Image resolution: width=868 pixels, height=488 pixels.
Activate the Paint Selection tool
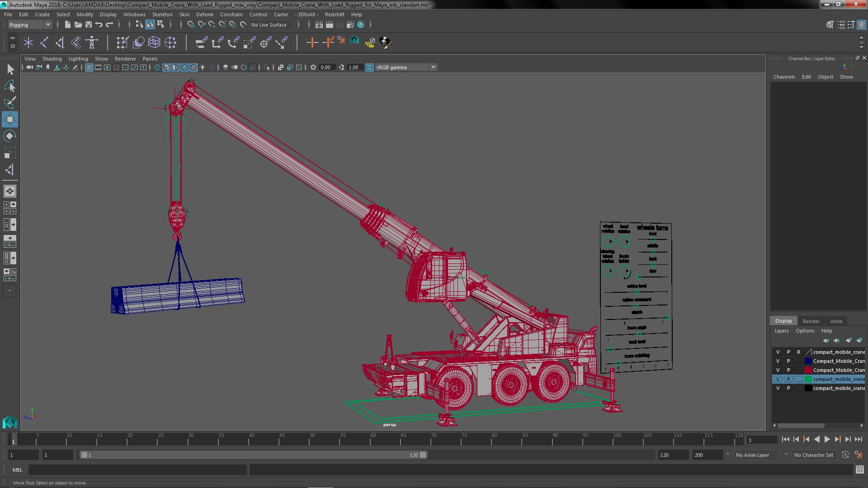(x=9, y=103)
